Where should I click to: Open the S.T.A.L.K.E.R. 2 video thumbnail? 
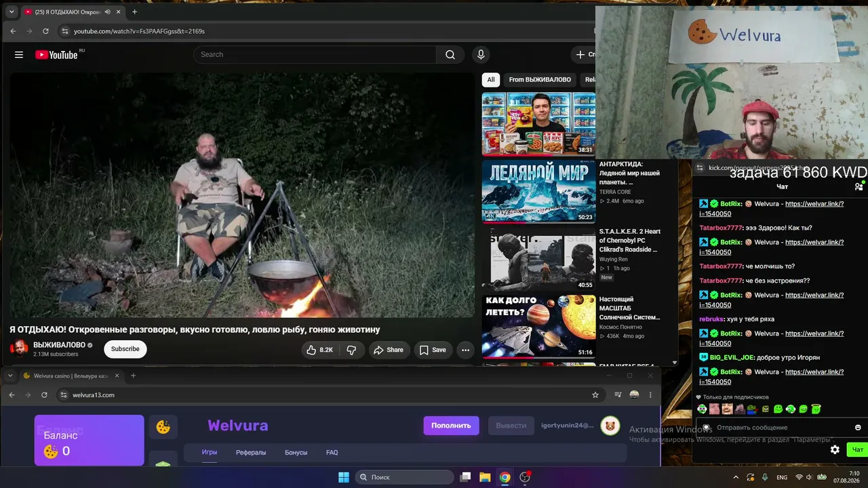(x=538, y=259)
